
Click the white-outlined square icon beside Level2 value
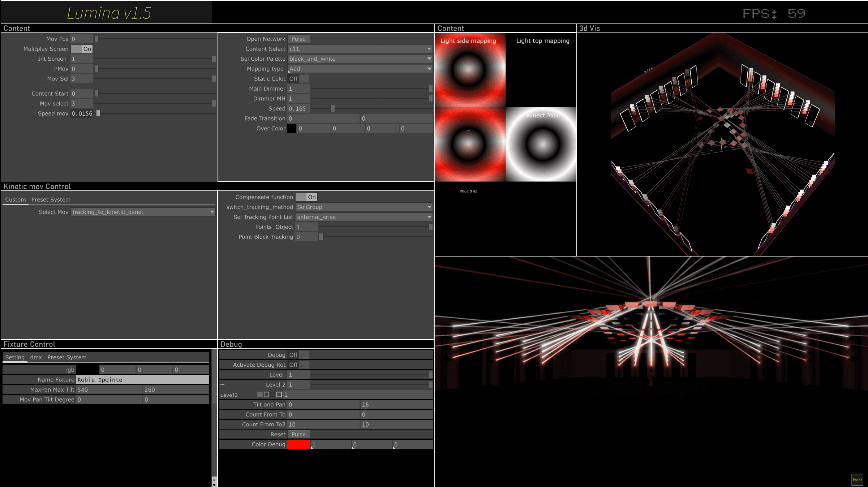[279, 395]
